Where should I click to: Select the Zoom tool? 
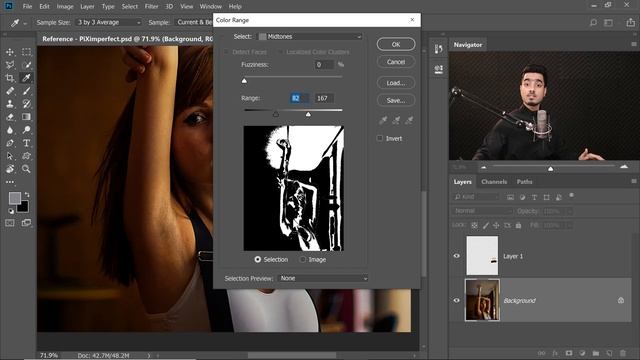coord(26,169)
